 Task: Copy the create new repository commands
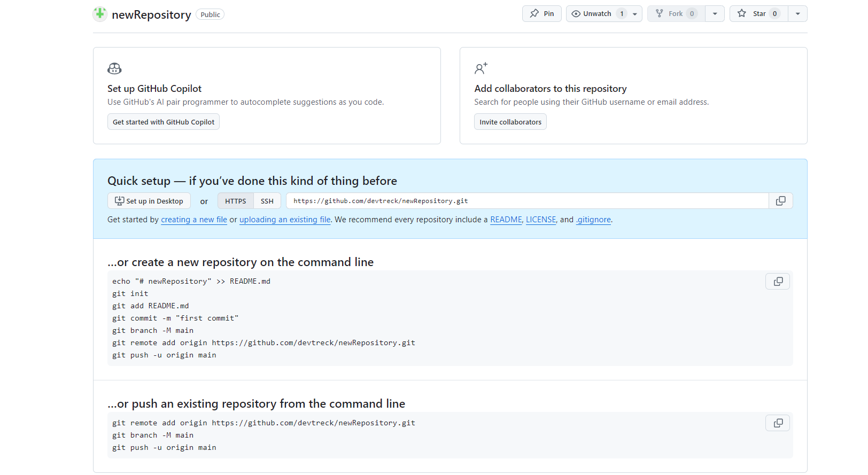pyautogui.click(x=778, y=282)
